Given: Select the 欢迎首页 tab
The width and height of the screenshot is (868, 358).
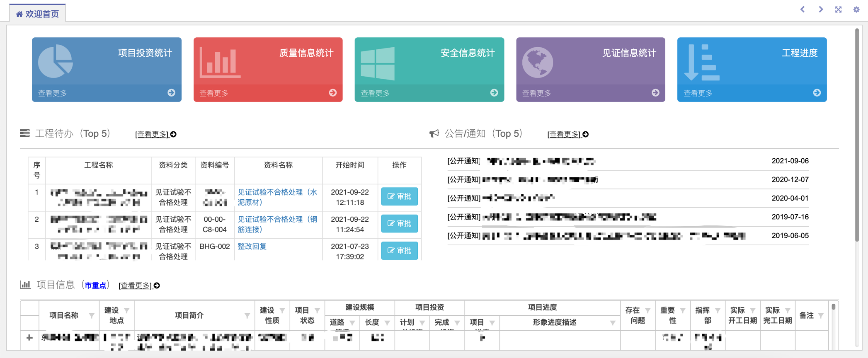Looking at the screenshot, I should tap(37, 14).
